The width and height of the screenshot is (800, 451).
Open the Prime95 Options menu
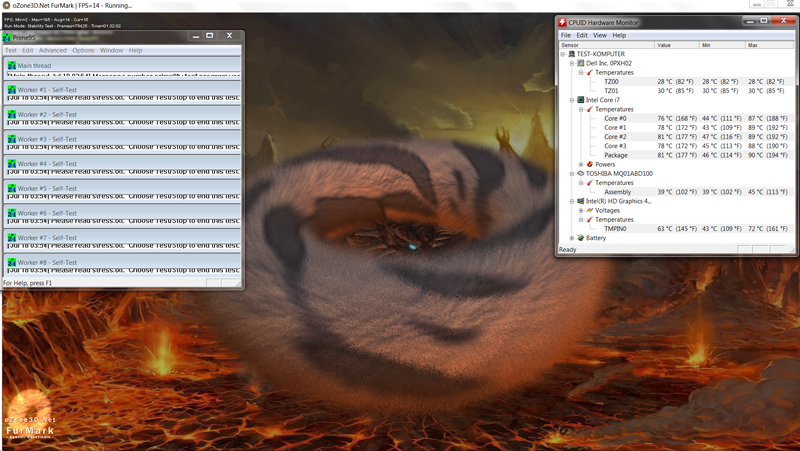coord(83,50)
